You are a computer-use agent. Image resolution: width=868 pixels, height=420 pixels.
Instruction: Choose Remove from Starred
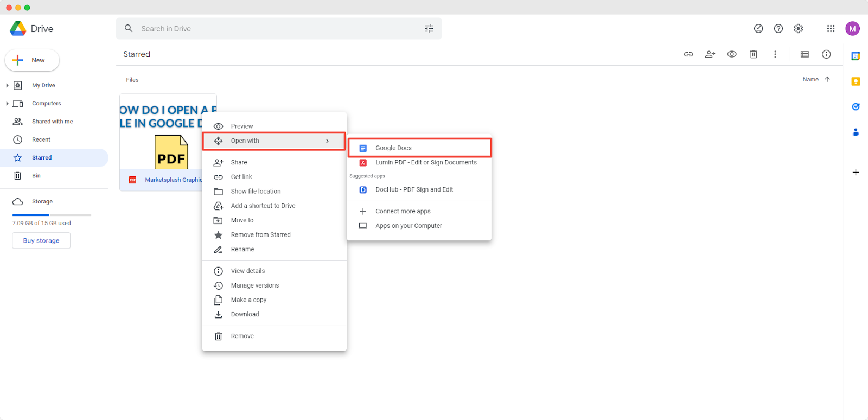pos(274,235)
